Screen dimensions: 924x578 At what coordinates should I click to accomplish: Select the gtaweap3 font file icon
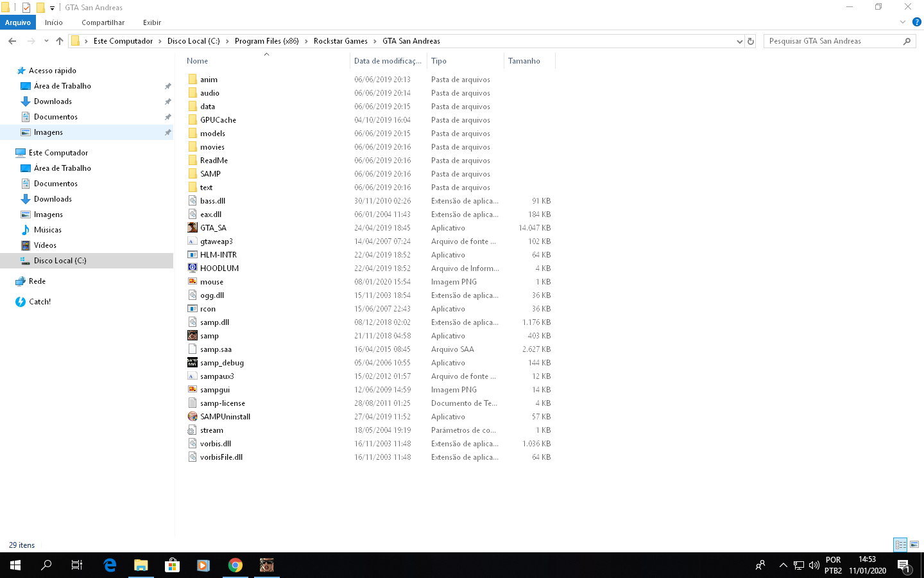pyautogui.click(x=193, y=241)
